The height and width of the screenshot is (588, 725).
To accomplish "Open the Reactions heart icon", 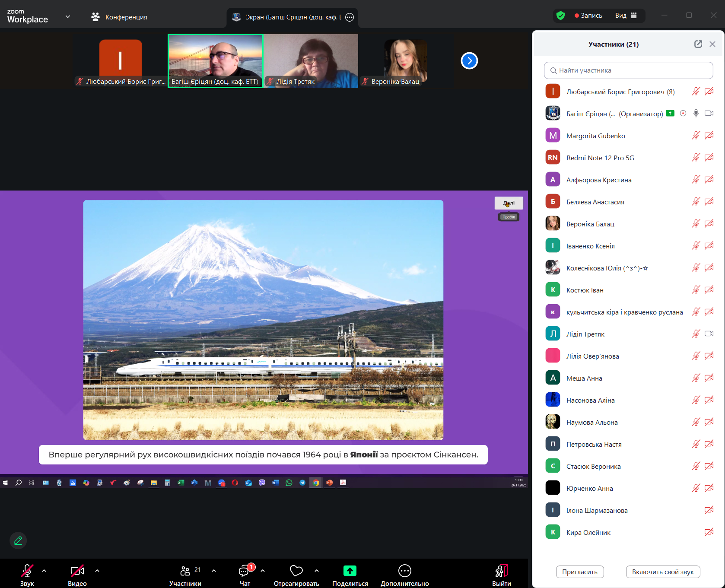I will point(296,571).
